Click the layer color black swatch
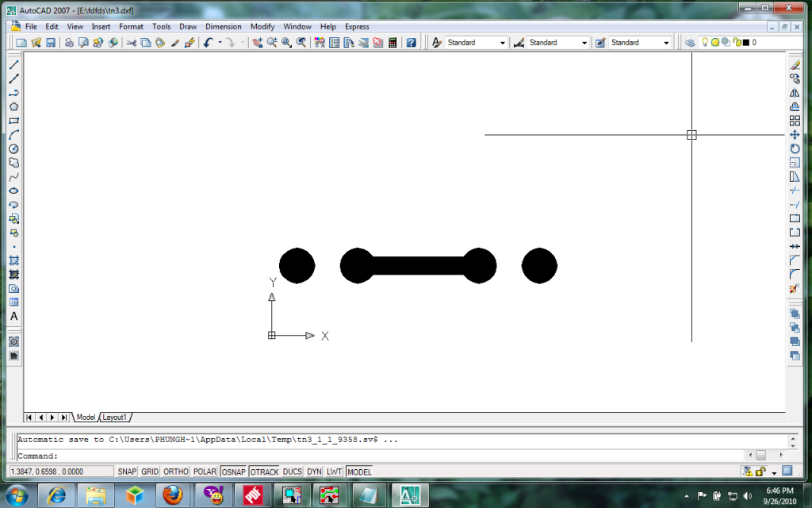 (746, 43)
